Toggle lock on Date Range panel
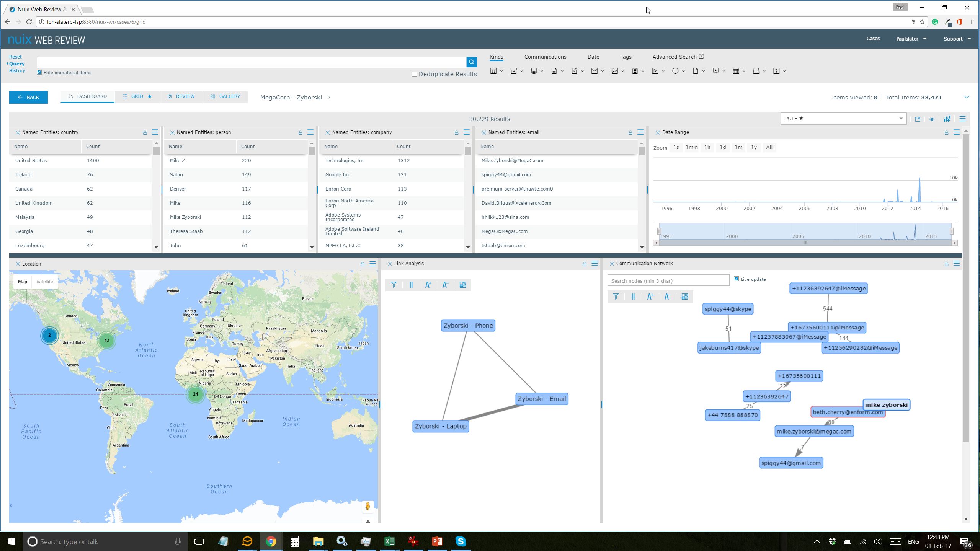Screen dimensions: 980x551 [x=947, y=132]
